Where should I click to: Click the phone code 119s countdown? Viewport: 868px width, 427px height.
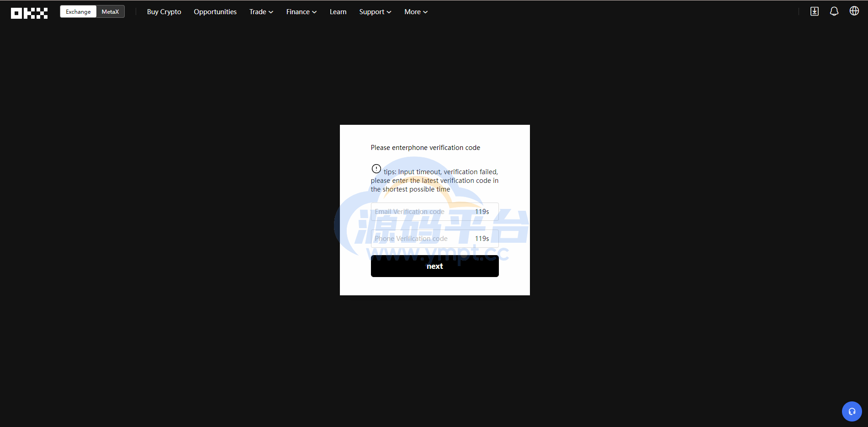tap(482, 239)
